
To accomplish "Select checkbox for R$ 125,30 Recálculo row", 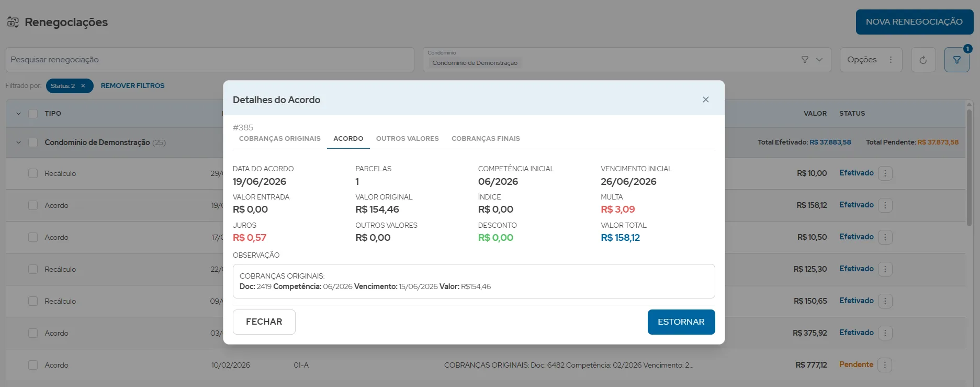I will click(33, 269).
